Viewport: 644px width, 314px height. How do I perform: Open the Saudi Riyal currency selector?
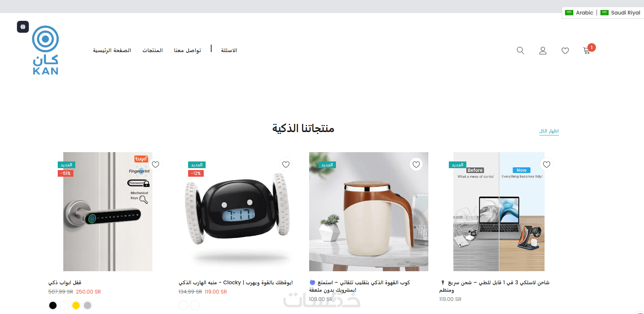621,13
